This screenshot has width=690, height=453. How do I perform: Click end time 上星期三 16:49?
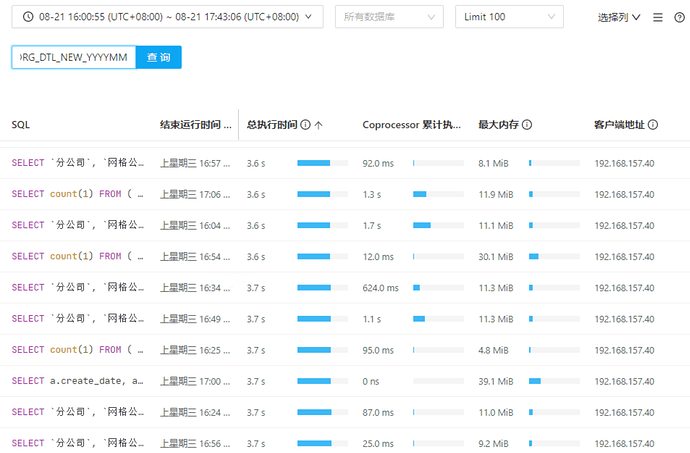(x=195, y=319)
